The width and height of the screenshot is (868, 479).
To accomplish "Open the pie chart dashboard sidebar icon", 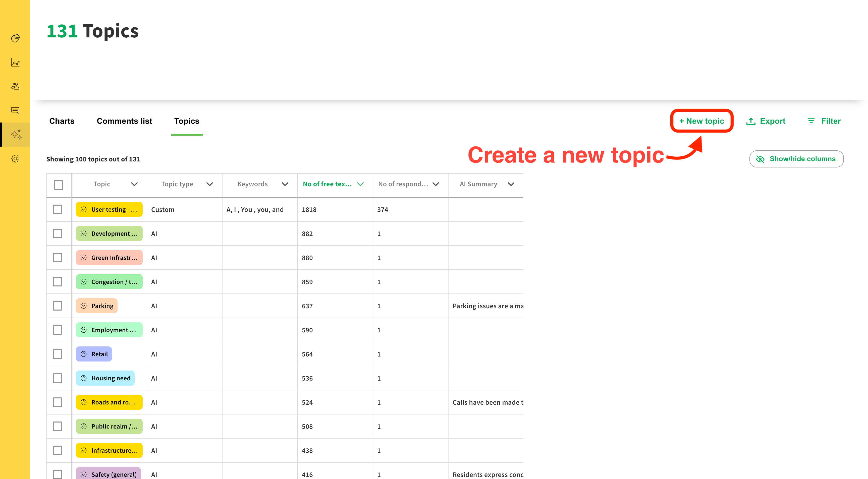I will 15,38.
